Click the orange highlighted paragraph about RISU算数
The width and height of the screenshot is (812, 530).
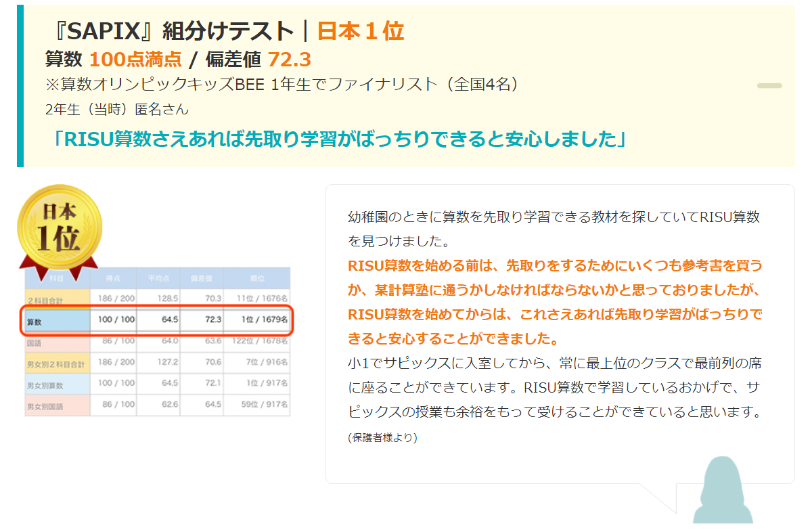554,301
